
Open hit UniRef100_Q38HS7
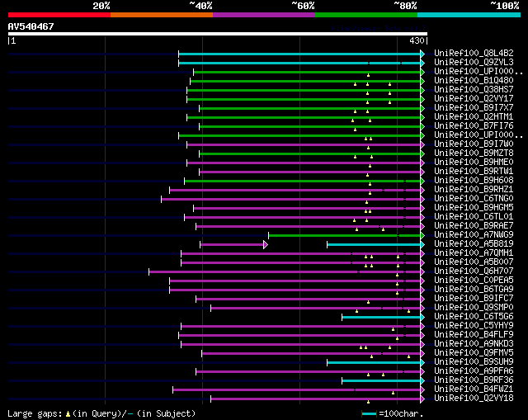pos(474,90)
